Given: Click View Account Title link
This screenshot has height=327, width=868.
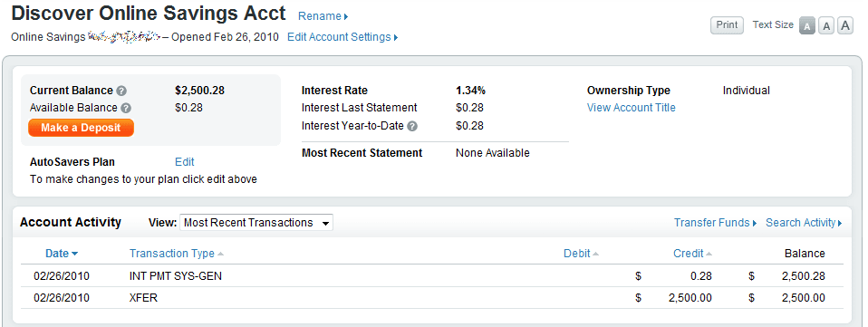Looking at the screenshot, I should pyautogui.click(x=632, y=108).
